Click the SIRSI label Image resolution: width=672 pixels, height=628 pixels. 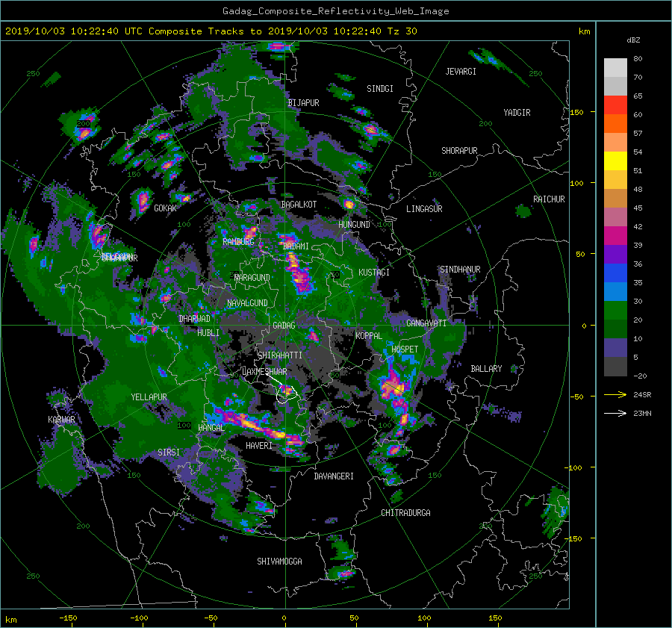point(169,453)
